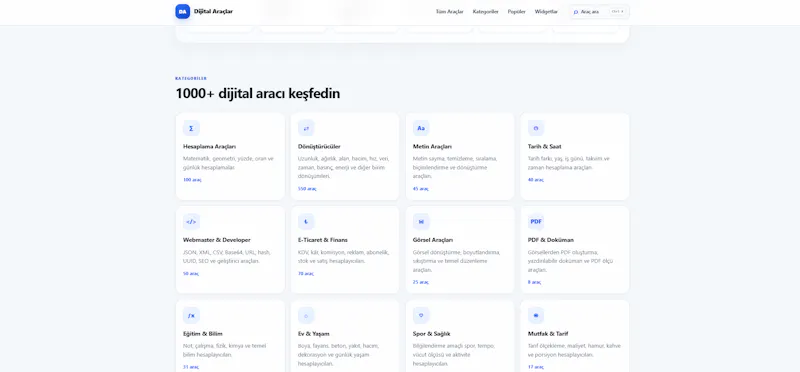Click the Aa icon of Metin Araçları

click(421, 128)
